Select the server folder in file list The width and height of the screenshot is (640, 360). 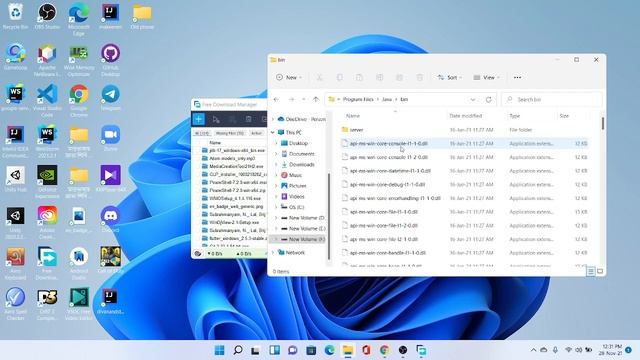click(x=356, y=129)
